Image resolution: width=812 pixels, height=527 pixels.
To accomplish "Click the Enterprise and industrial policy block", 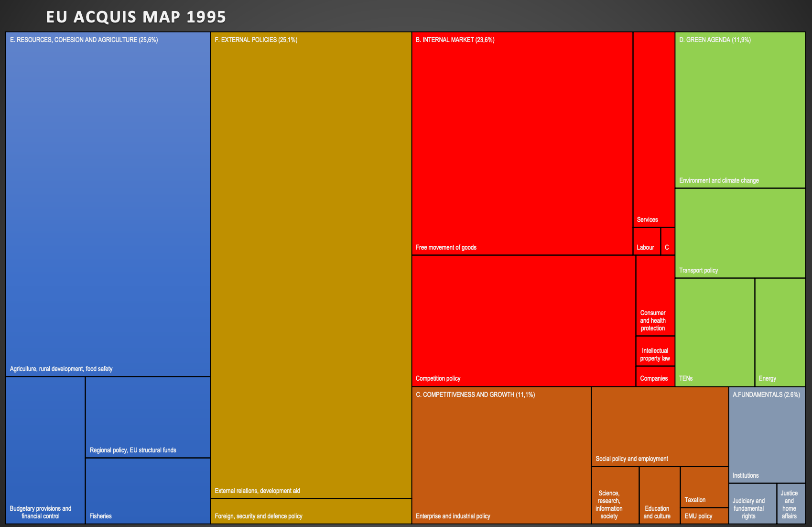I will pyautogui.click(x=501, y=455).
